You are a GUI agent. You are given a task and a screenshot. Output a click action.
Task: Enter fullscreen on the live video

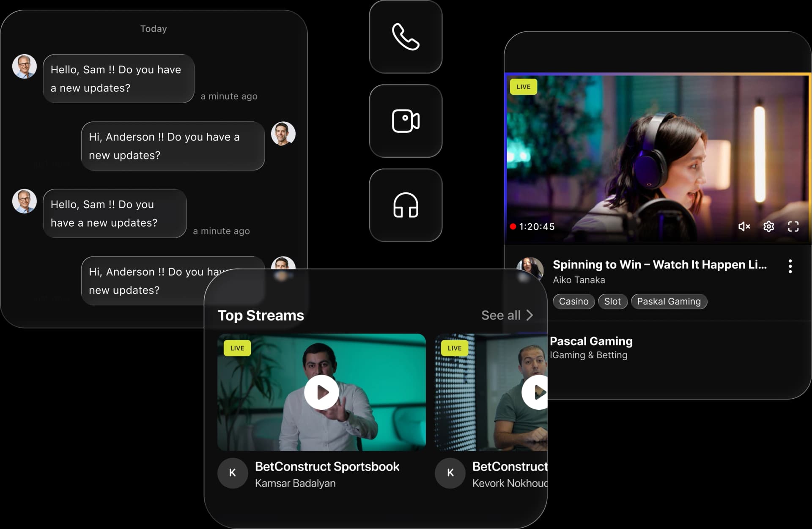[x=793, y=227]
